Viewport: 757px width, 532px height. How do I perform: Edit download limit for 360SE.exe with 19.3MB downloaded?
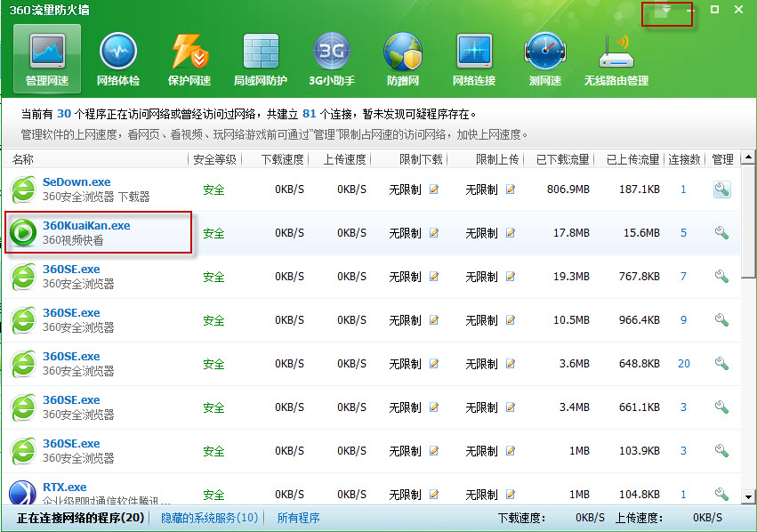pyautogui.click(x=434, y=276)
